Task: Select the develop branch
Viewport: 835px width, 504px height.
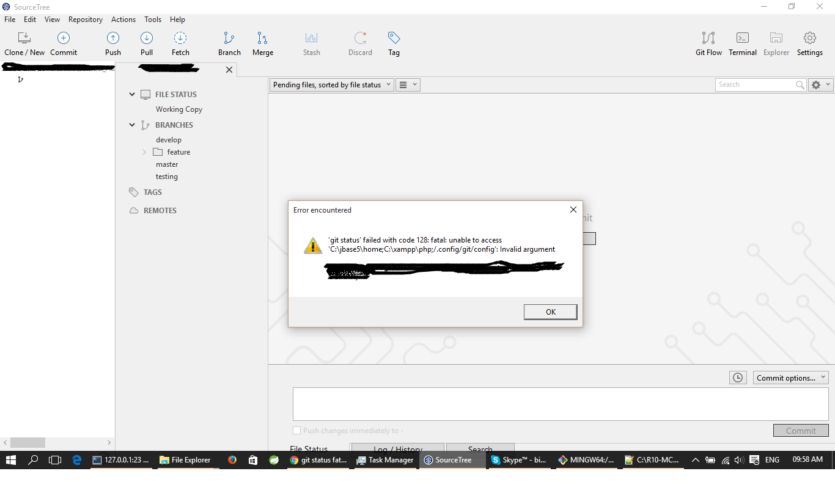Action: coord(169,140)
